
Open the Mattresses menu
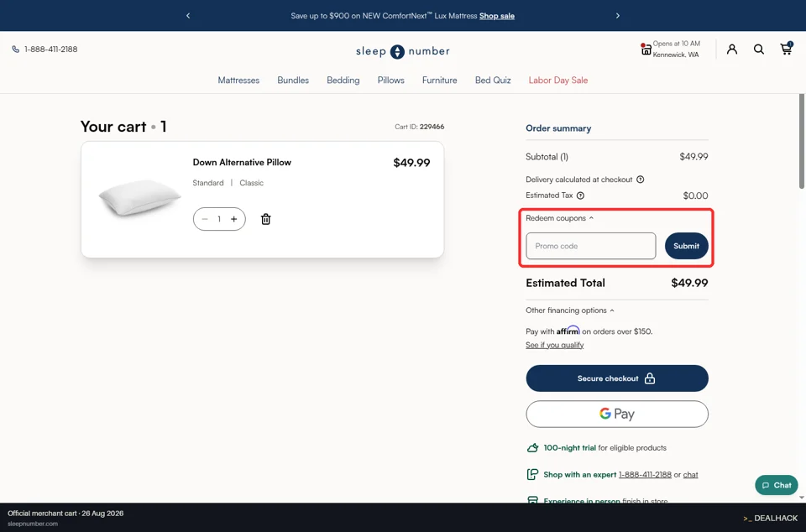[238, 80]
